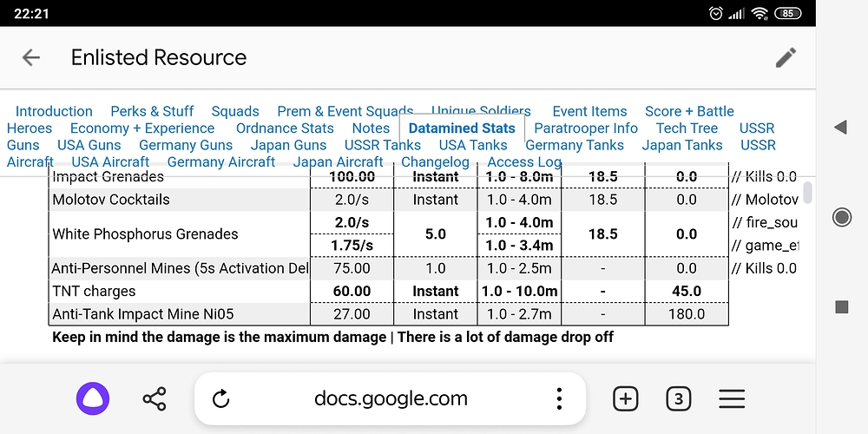Tap the share icon
This screenshot has height=434, width=868.
pos(155,398)
